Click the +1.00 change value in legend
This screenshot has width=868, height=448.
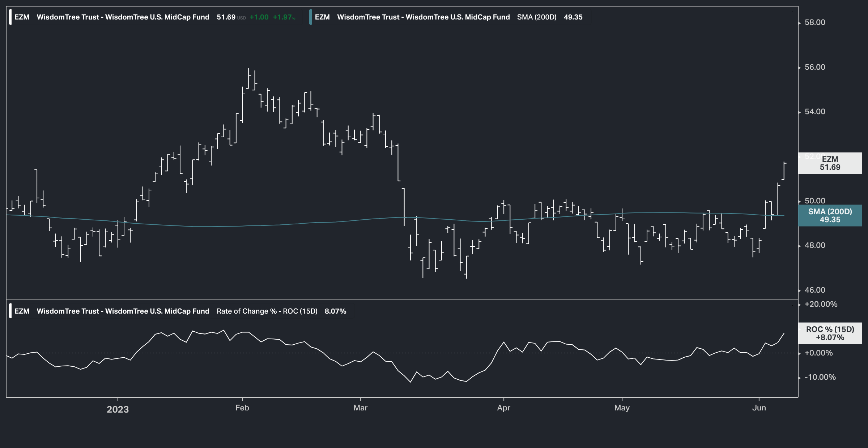point(259,17)
